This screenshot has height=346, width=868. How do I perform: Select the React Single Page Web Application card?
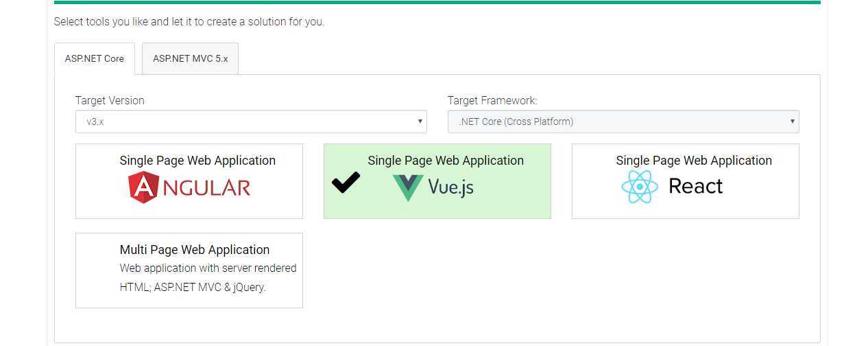coord(686,181)
